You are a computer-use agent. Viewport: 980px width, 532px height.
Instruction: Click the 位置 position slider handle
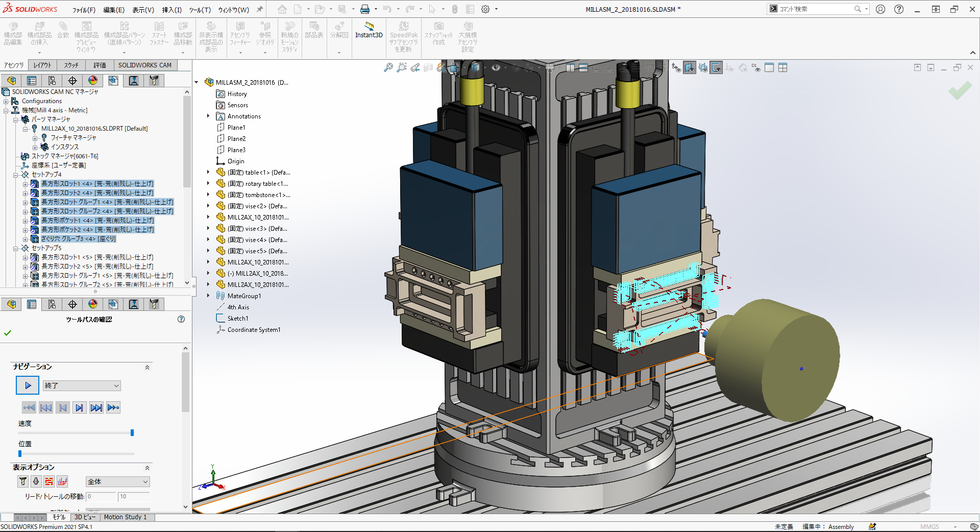pyautogui.click(x=20, y=453)
